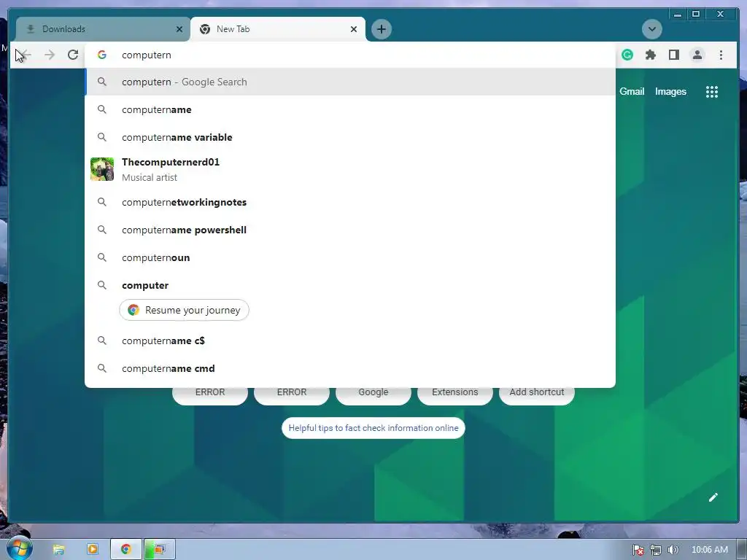Select 'computern - Google Search' suggestion
747x560 pixels.
(350, 82)
